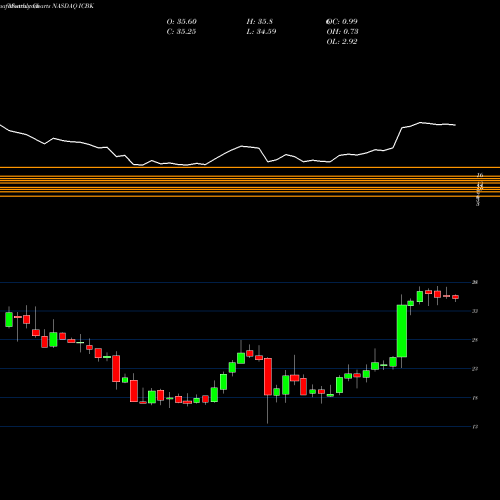
Task: Click the close price value C: 35.25
Action: (x=181, y=32)
